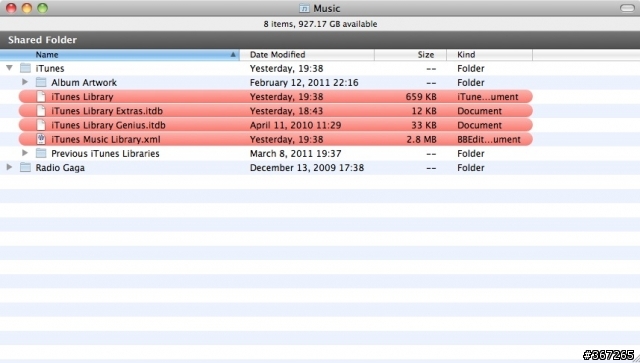Expand the Album Artwork folder triangle
This screenshot has width=640, height=363.
[25, 82]
